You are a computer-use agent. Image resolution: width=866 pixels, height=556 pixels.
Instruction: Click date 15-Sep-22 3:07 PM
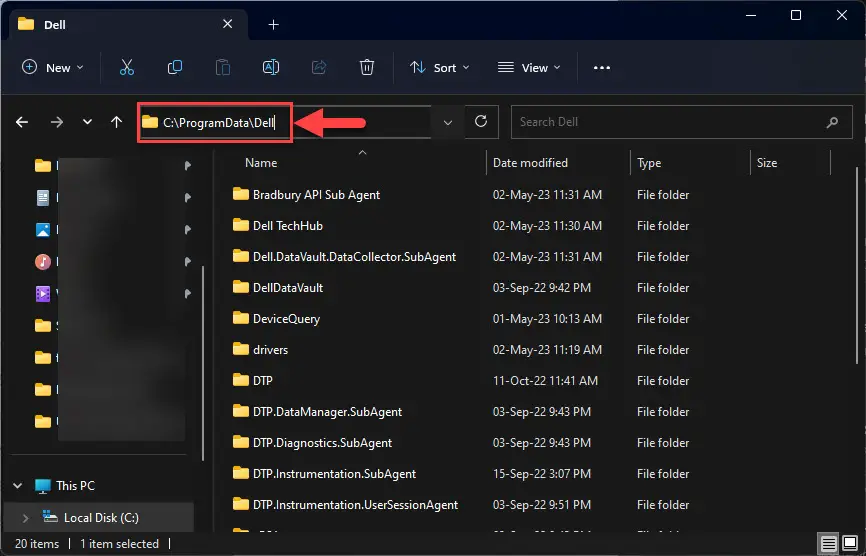point(541,473)
